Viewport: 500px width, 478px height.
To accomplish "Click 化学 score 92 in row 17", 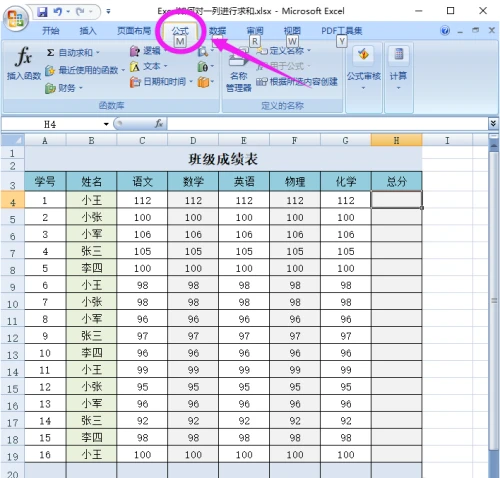I will [x=346, y=421].
